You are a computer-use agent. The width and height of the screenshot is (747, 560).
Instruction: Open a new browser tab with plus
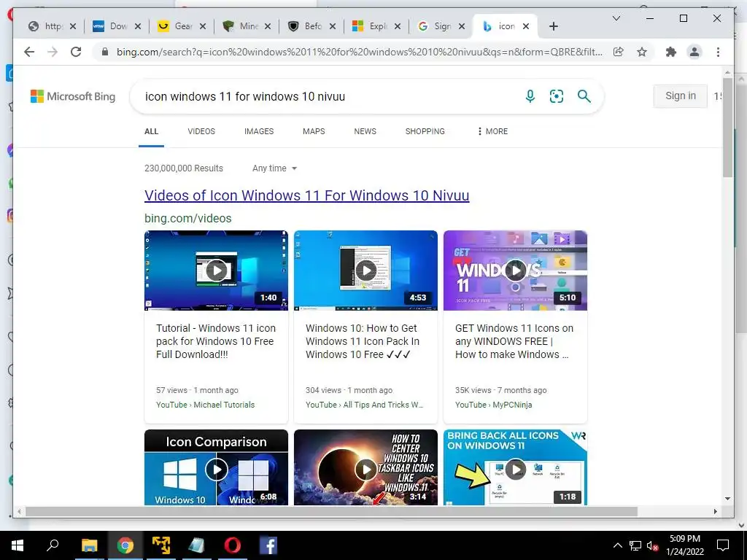(x=553, y=26)
